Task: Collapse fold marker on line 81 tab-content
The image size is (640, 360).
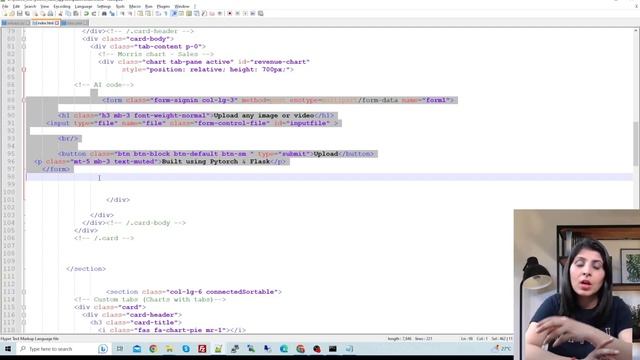Action: (x=24, y=47)
